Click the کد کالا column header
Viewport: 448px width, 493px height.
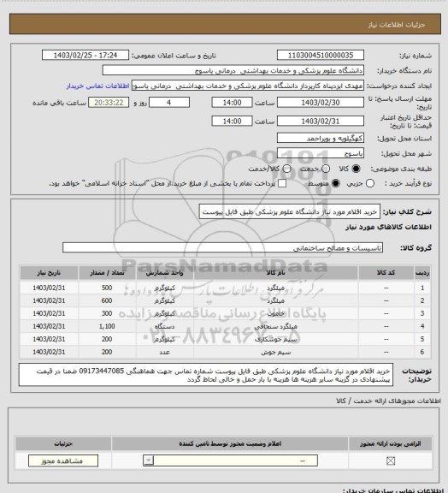(386, 273)
